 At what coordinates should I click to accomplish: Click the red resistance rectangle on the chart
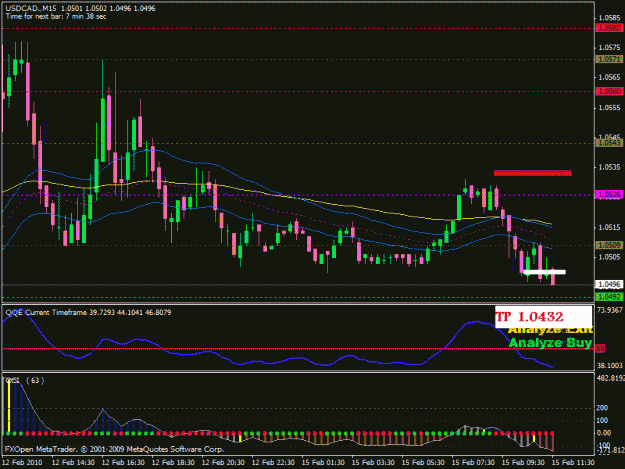pyautogui.click(x=533, y=173)
